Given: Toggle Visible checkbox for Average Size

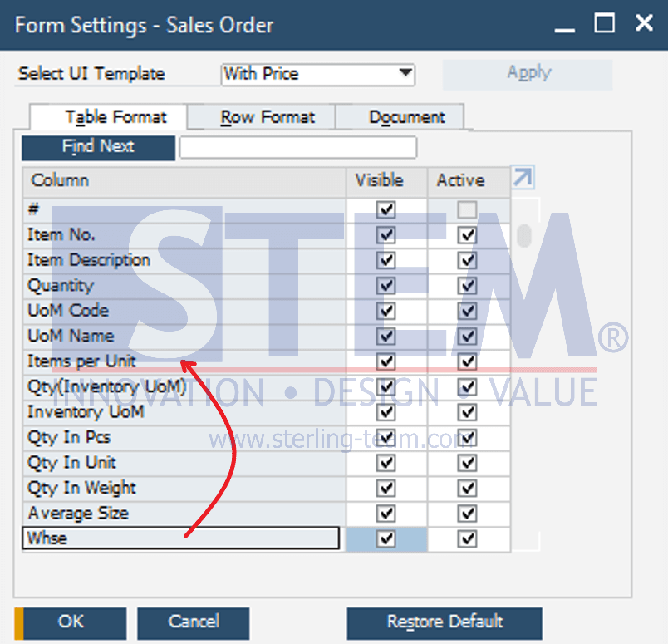Looking at the screenshot, I should tap(386, 514).
